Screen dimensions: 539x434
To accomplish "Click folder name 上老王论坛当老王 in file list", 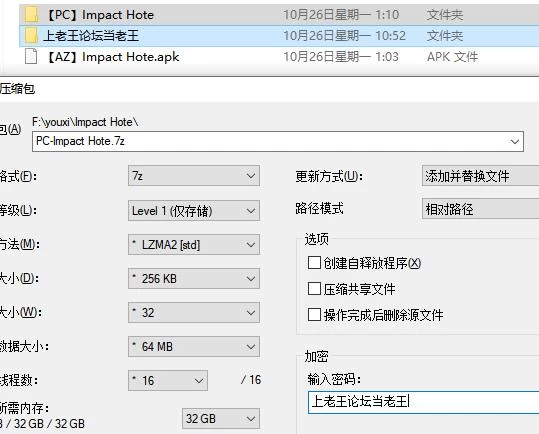I will [x=91, y=36].
